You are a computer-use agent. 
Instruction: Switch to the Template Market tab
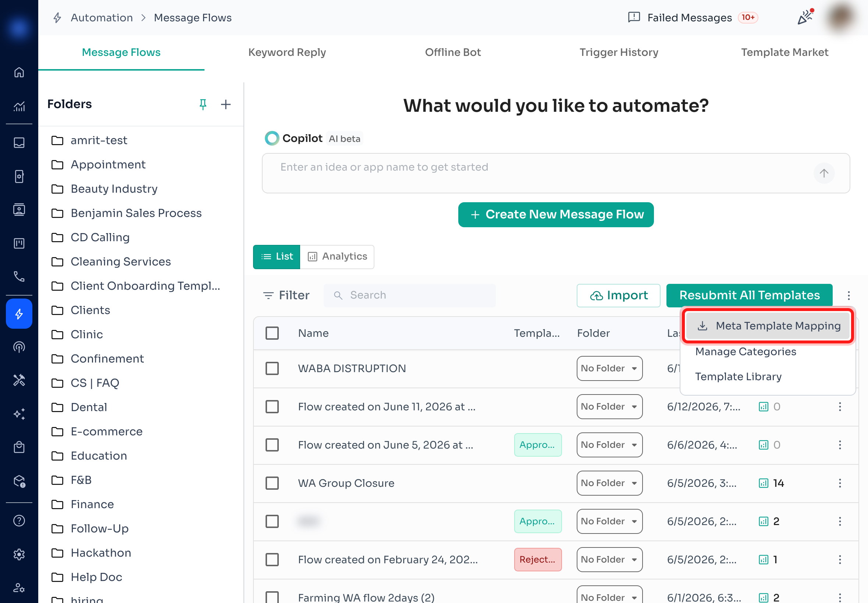click(x=785, y=53)
